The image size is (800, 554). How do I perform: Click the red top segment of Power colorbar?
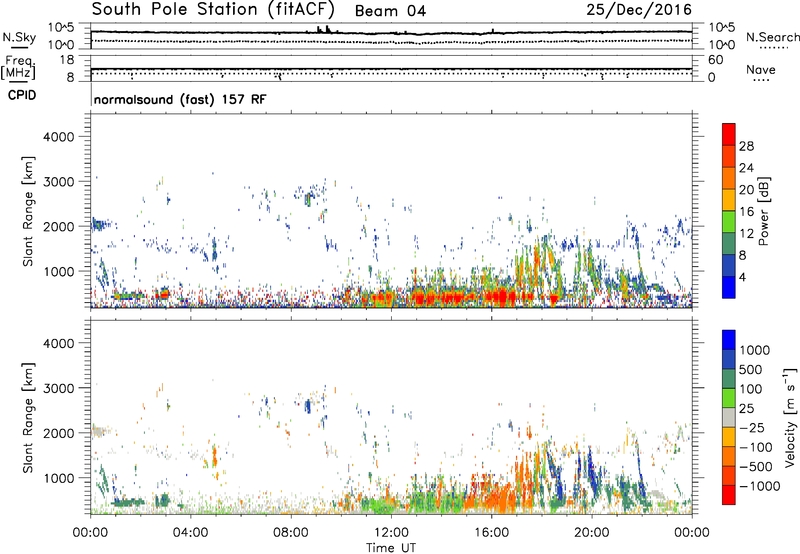pyautogui.click(x=729, y=134)
